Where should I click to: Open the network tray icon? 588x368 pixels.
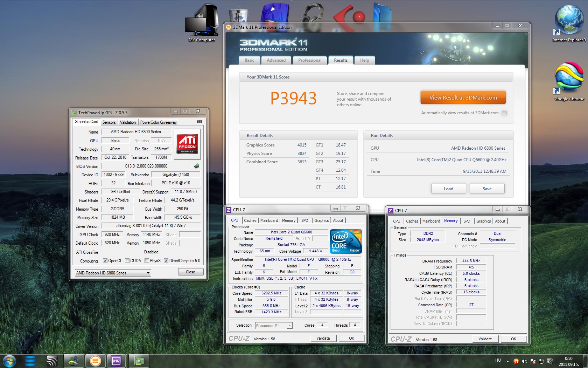(541, 361)
